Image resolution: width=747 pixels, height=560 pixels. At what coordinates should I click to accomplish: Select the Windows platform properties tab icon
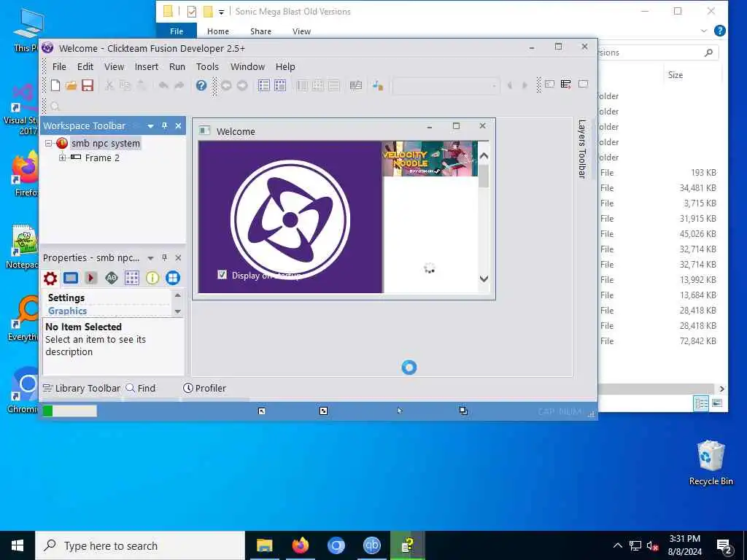pyautogui.click(x=173, y=278)
